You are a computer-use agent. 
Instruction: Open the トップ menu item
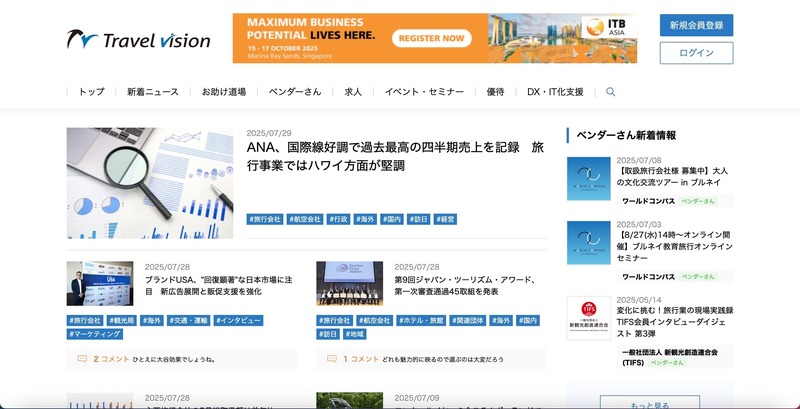(91, 92)
